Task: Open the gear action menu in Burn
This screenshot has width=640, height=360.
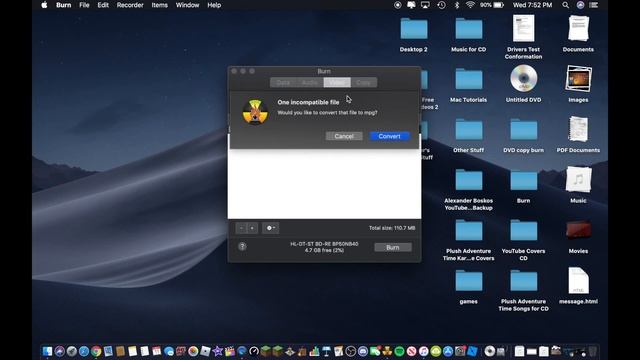Action: click(270, 228)
